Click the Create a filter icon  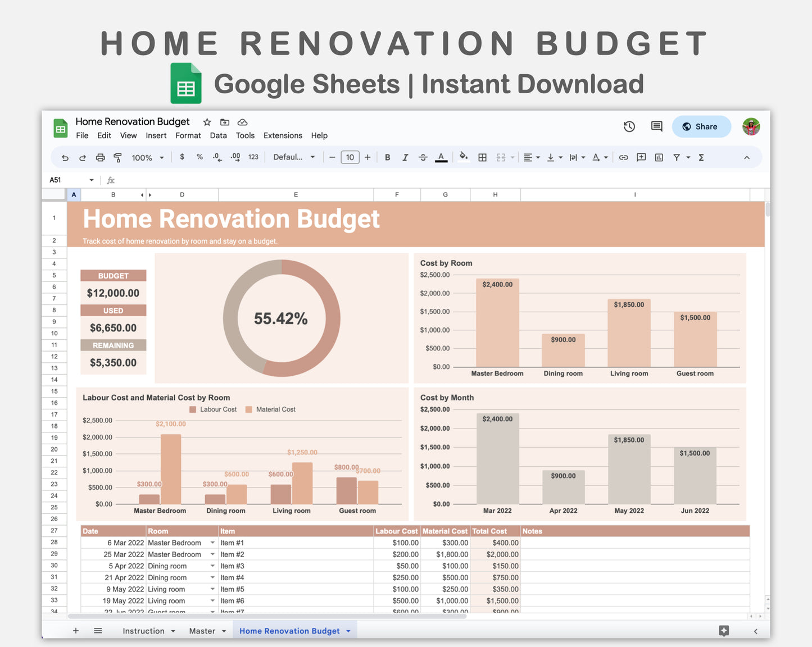click(x=677, y=157)
